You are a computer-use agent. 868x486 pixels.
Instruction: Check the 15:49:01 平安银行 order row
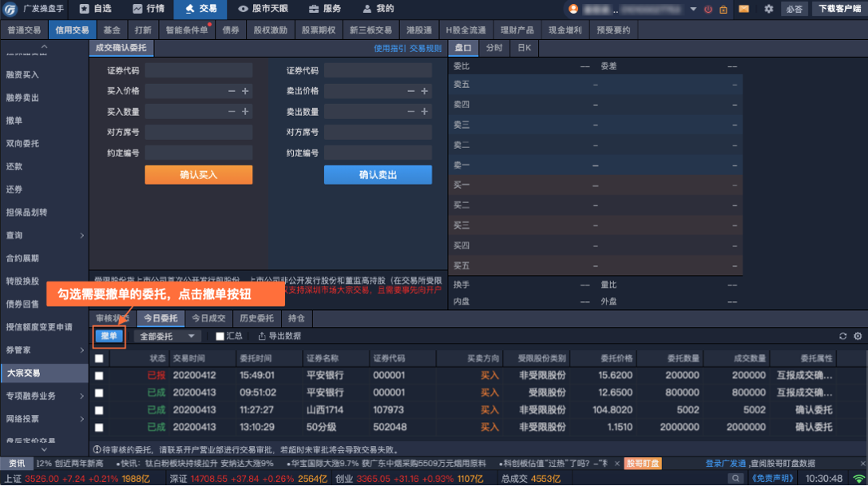point(99,376)
